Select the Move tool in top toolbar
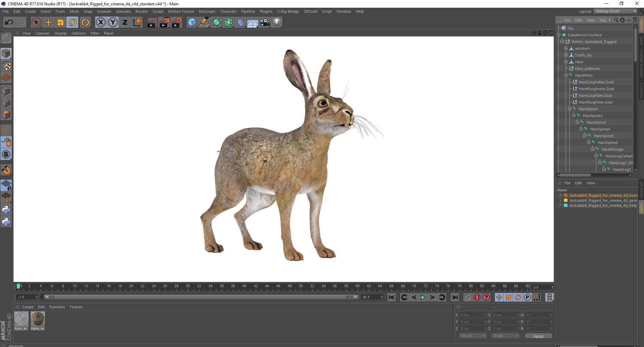The image size is (644, 347). click(x=48, y=23)
